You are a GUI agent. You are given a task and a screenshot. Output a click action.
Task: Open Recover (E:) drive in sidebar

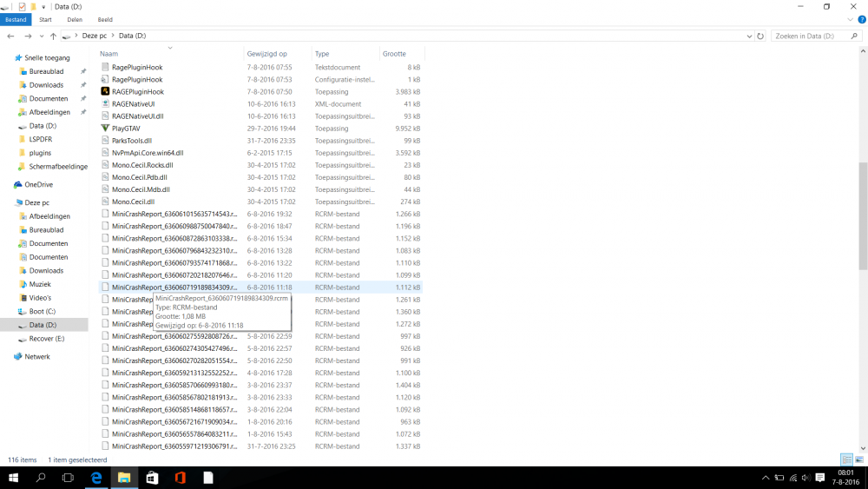tap(47, 339)
